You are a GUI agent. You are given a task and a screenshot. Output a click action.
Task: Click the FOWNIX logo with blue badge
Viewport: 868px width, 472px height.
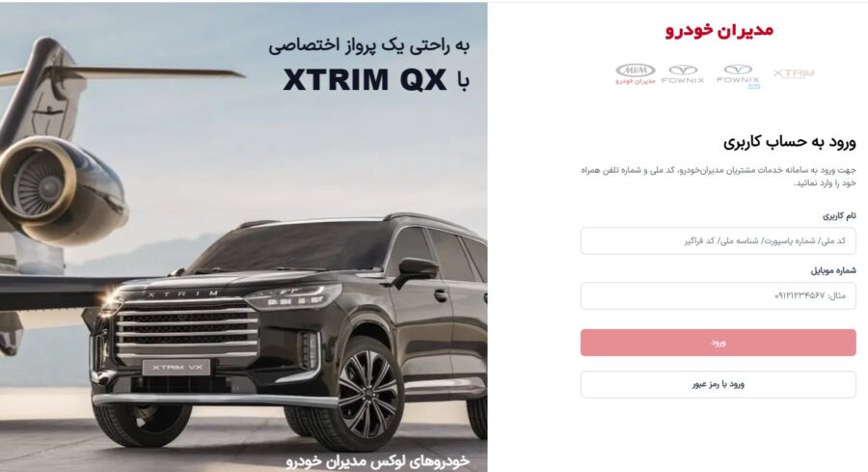(739, 76)
